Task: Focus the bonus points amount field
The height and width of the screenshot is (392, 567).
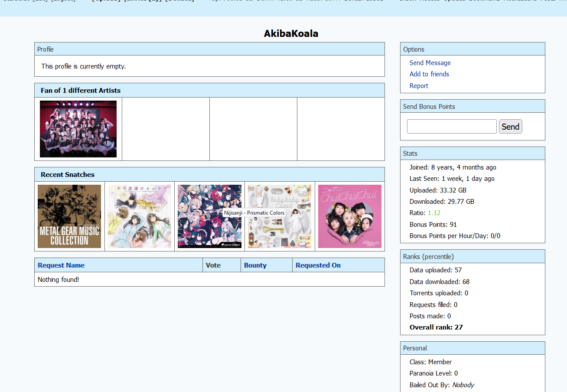Action: [x=452, y=127]
